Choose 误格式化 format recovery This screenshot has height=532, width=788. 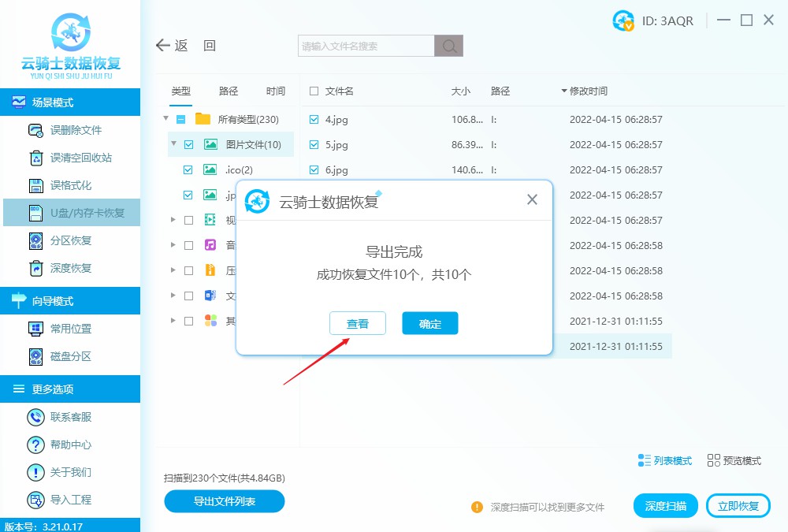pos(71,185)
